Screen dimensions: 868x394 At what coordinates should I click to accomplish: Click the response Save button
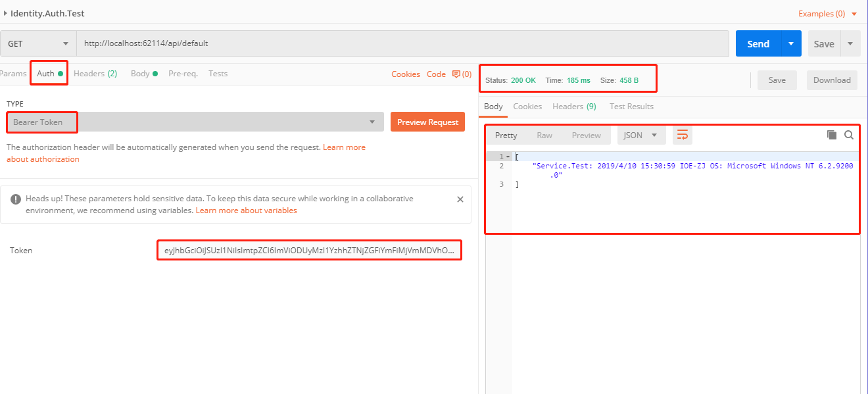tap(777, 80)
